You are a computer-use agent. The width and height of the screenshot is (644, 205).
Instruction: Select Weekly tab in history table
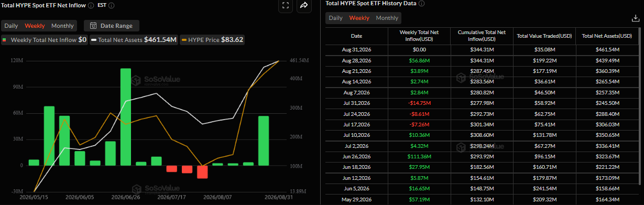(x=359, y=18)
